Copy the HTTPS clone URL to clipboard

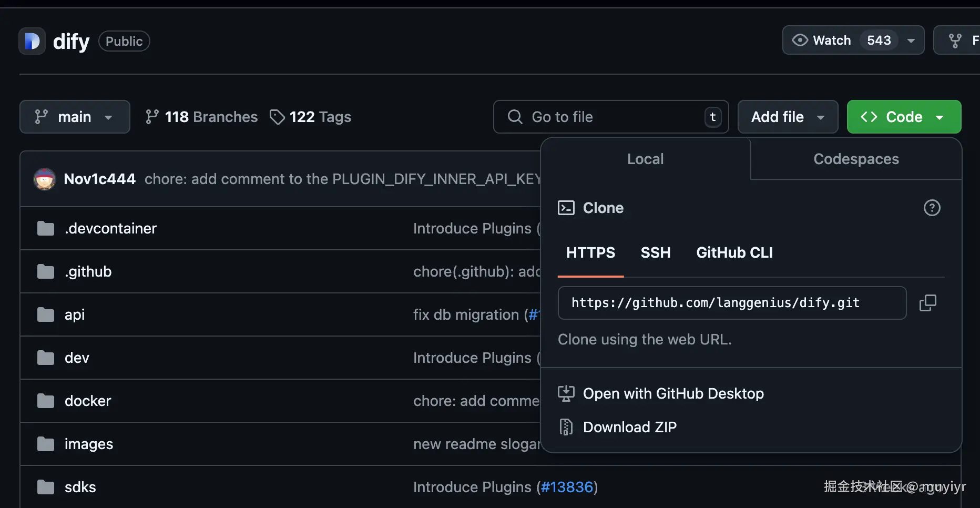point(927,303)
